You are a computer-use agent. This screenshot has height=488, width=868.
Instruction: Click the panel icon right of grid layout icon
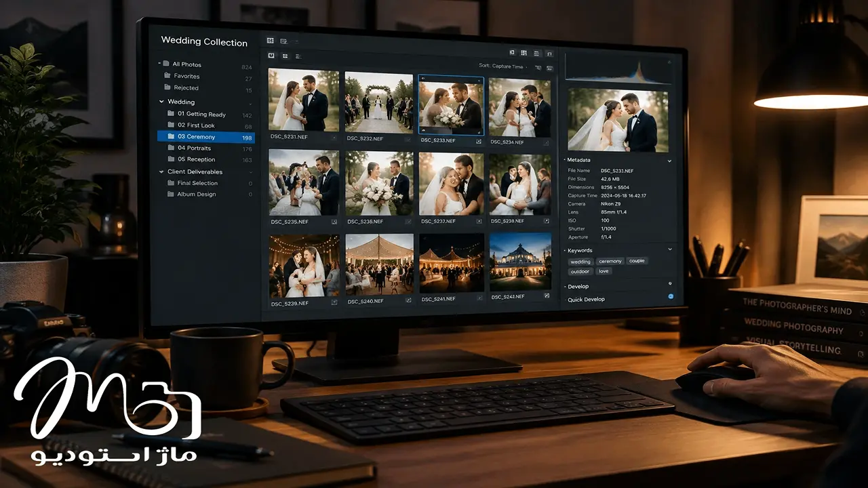pos(283,41)
